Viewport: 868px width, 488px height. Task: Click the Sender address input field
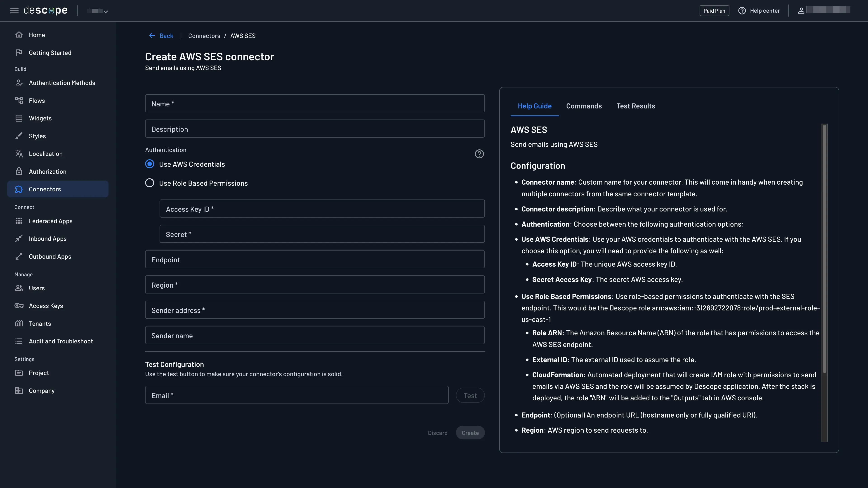[314, 310]
